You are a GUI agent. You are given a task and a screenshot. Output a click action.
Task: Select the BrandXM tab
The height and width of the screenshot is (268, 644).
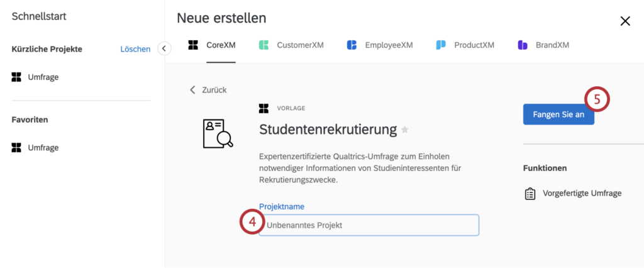click(x=543, y=45)
